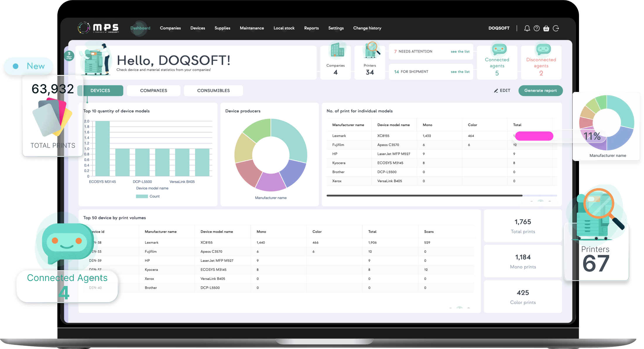Sort individual models table by Color column
Viewport: 644px width, 349px height.
click(472, 125)
